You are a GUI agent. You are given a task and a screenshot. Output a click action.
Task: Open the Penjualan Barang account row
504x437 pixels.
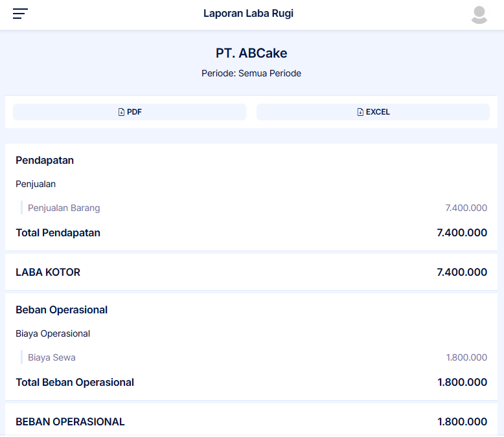(x=64, y=208)
